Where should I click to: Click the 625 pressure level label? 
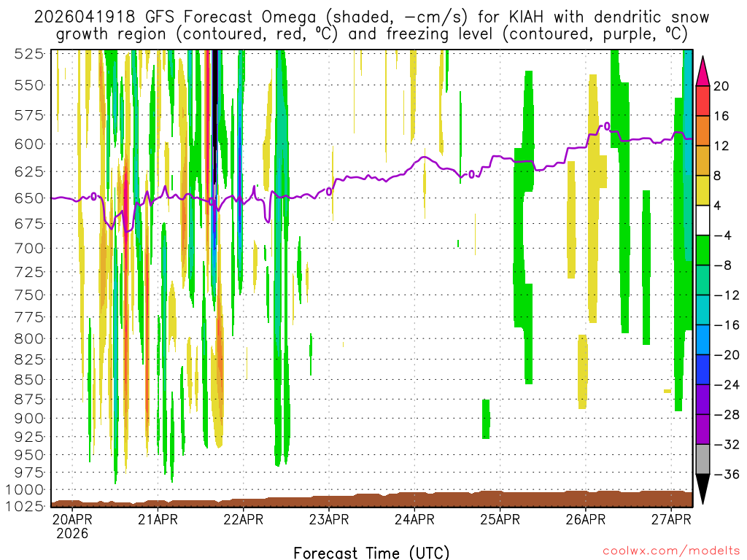click(29, 171)
